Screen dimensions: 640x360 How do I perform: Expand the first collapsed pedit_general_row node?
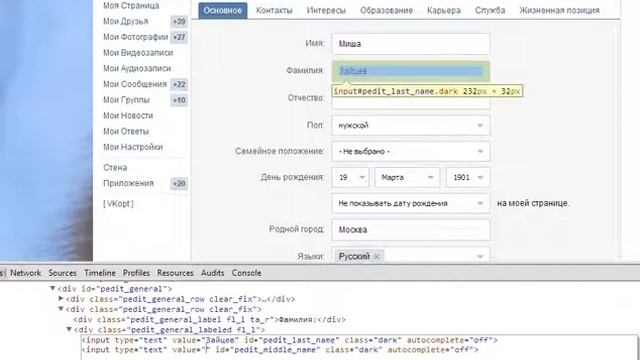coord(61,299)
